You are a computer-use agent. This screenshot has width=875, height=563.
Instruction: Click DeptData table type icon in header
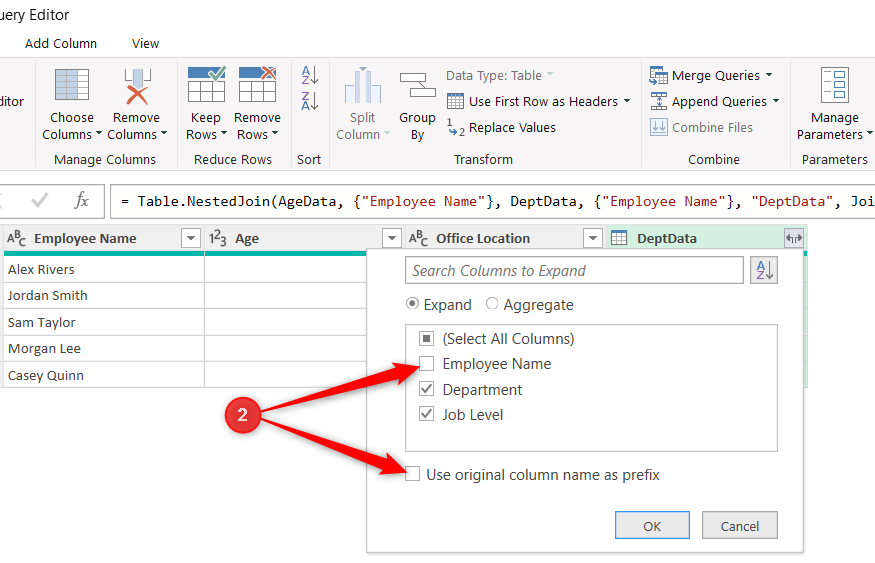[619, 238]
